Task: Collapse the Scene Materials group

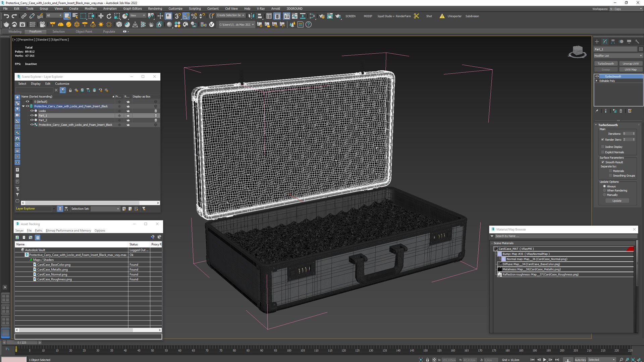Action: click(492, 243)
